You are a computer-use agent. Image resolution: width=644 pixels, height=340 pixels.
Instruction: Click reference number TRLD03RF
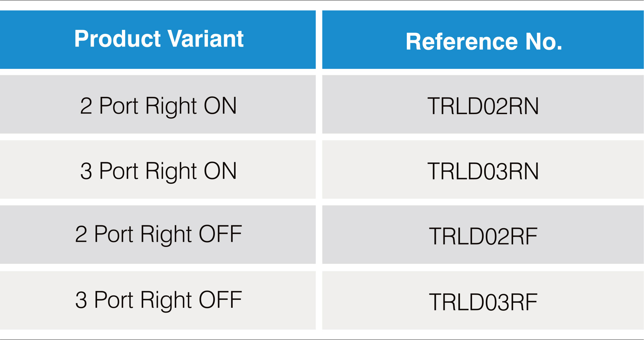click(483, 302)
